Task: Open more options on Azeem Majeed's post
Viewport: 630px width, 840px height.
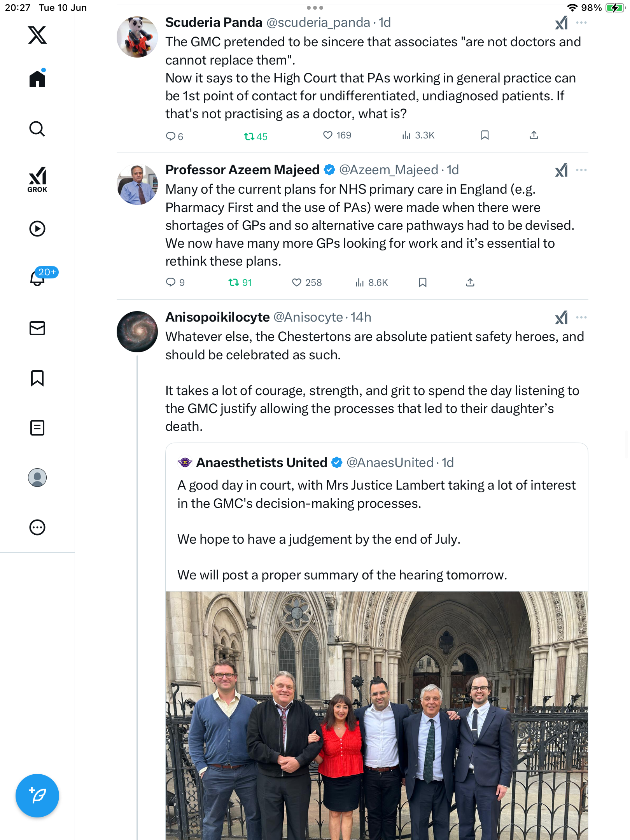Action: 581,170
